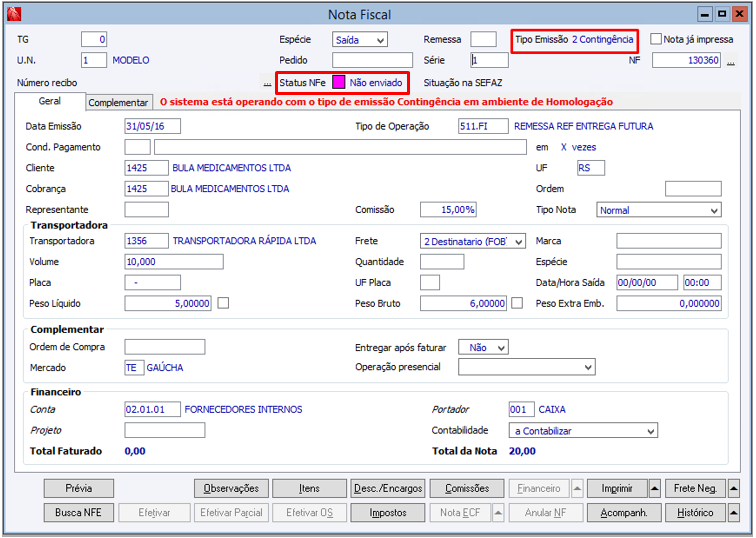Image resolution: width=756 pixels, height=538 pixels.
Task: Expand arrow beside Financeiro button
Action: tap(577, 488)
